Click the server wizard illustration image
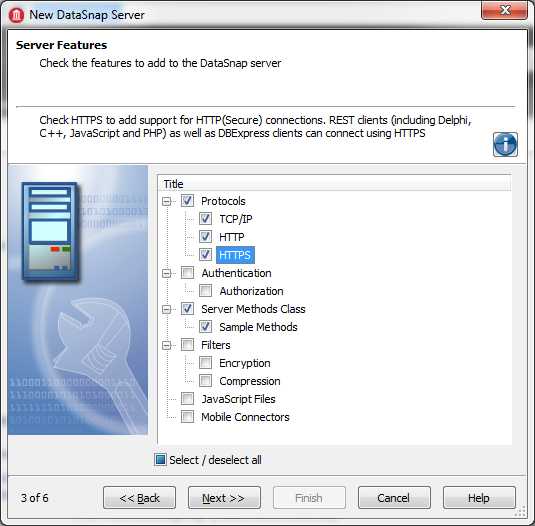Viewport: 535px width, 526px height. pyautogui.click(x=78, y=300)
